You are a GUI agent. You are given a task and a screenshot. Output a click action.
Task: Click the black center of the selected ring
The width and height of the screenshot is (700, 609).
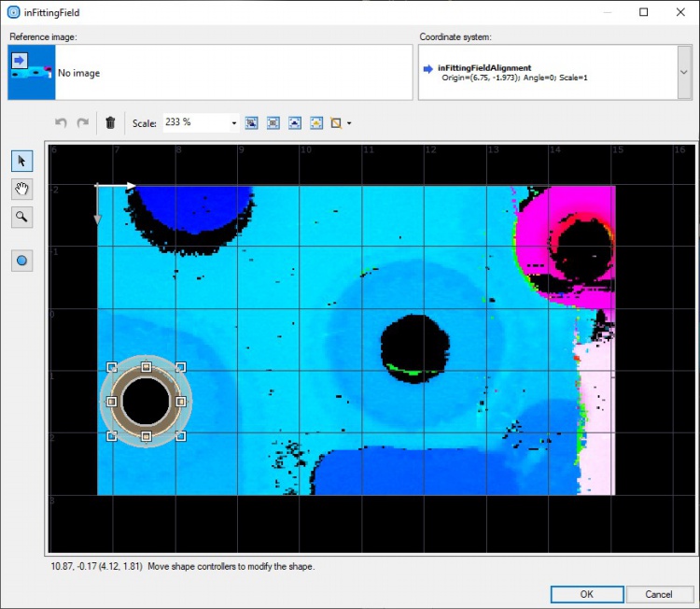pyautogui.click(x=146, y=401)
